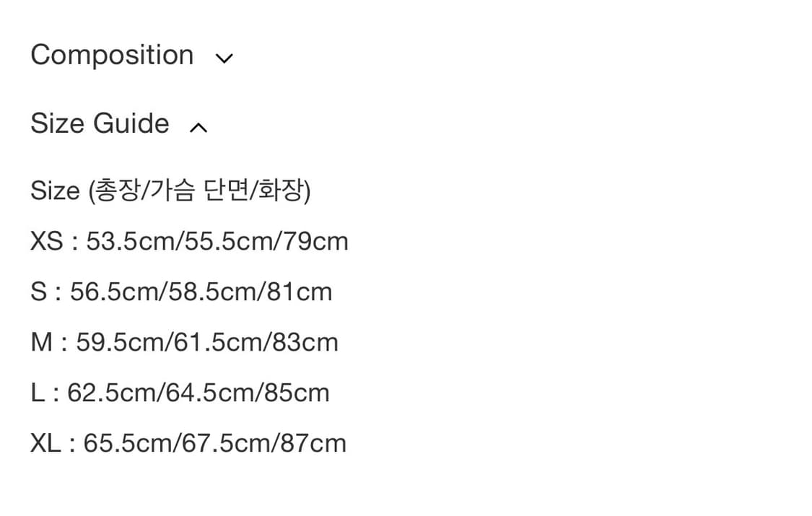Close the expanded Size Guide dropdown
812x516 pixels.
100,123
